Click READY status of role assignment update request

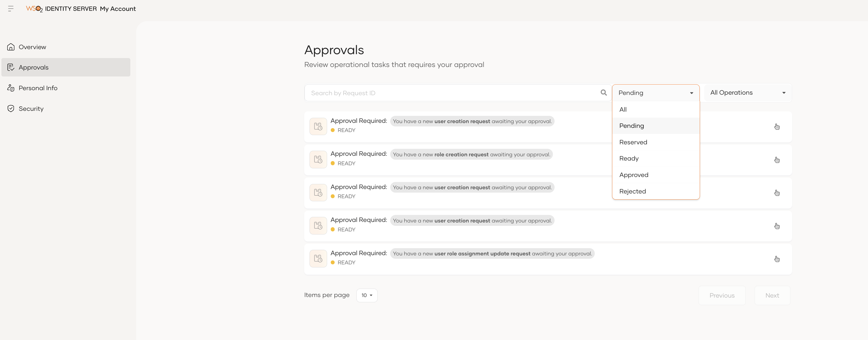pos(346,262)
